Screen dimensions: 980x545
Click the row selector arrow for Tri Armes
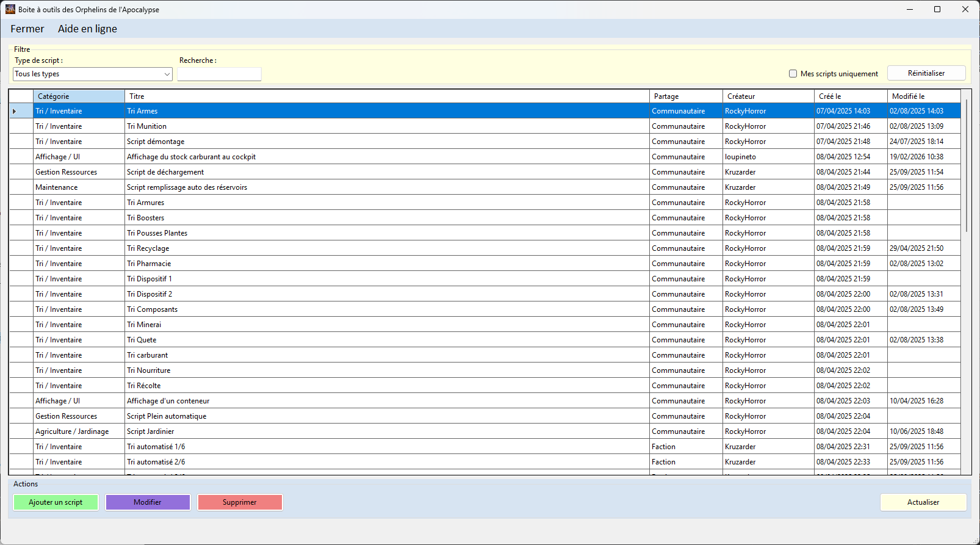[15, 111]
